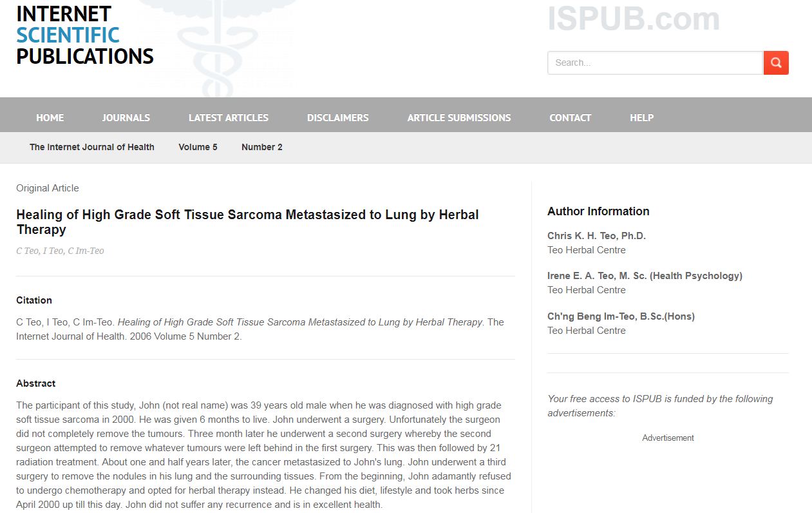The height and width of the screenshot is (513, 812).
Task: Navigate to Article Submissions
Action: (x=458, y=117)
